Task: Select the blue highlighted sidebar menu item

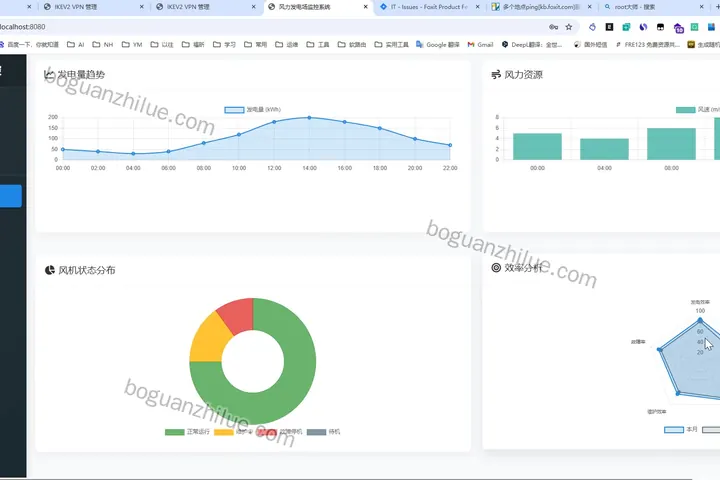Action: pos(11,196)
